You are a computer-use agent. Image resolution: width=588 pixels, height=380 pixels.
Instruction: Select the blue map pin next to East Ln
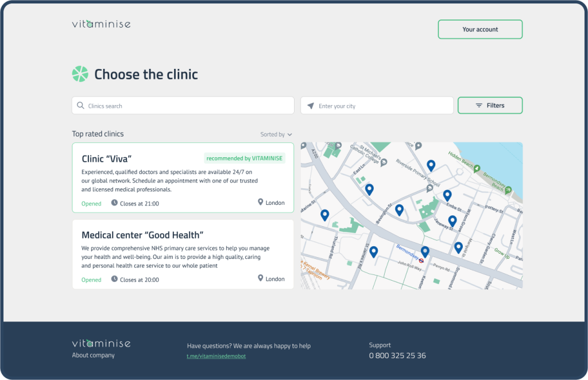tap(369, 189)
